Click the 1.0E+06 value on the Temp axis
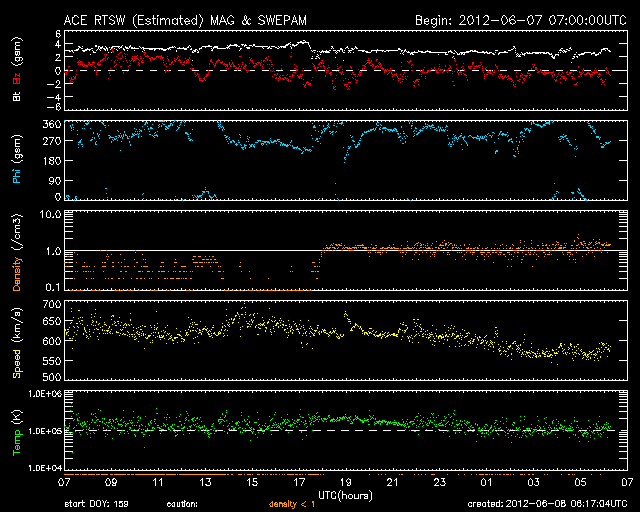Screen dimensions: 640x512 click(x=45, y=395)
